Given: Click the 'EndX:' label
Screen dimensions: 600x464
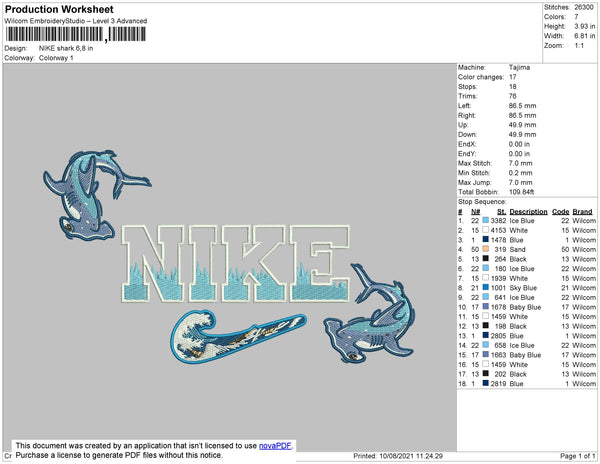Looking at the screenshot, I should 467,144.
